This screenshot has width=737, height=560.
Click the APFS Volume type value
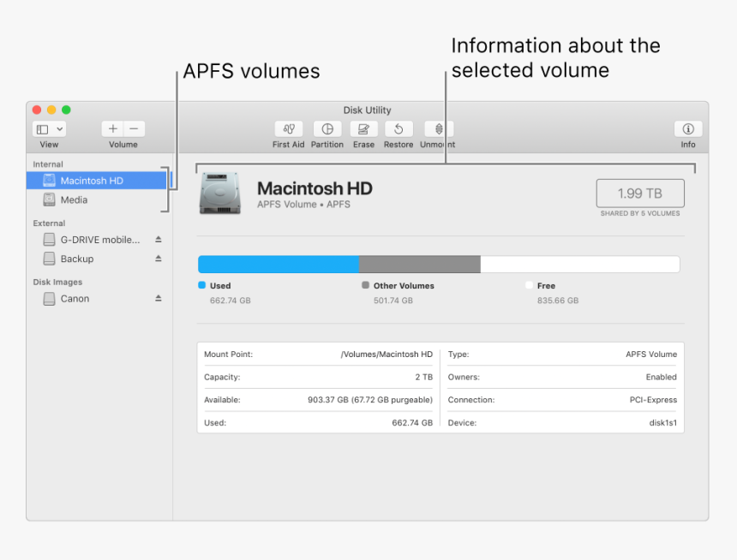click(651, 354)
